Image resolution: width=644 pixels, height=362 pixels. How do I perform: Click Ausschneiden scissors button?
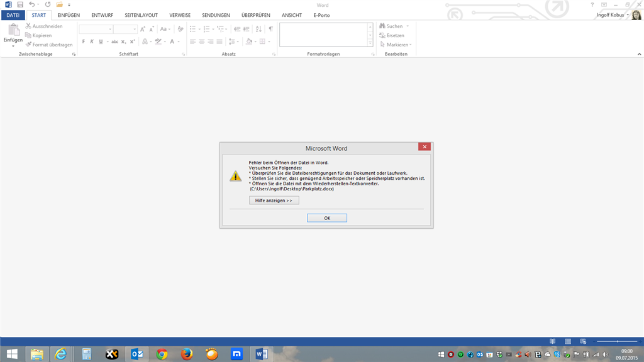click(44, 26)
